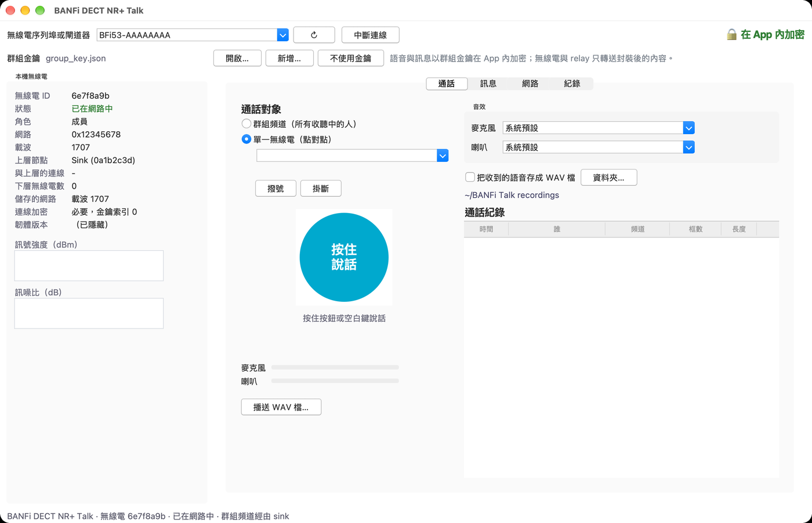The height and width of the screenshot is (523, 812).
Task: Click the 時間 column header
Action: pyautogui.click(x=486, y=229)
